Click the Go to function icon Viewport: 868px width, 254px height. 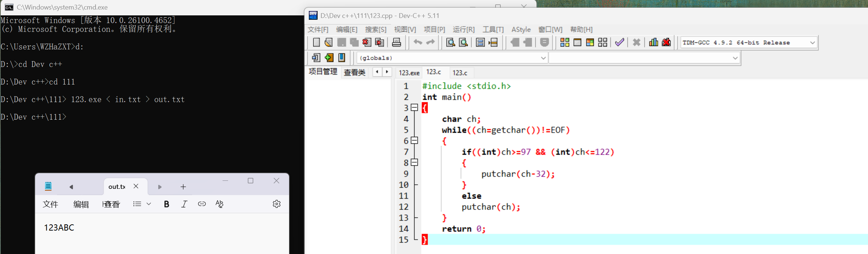point(480,42)
